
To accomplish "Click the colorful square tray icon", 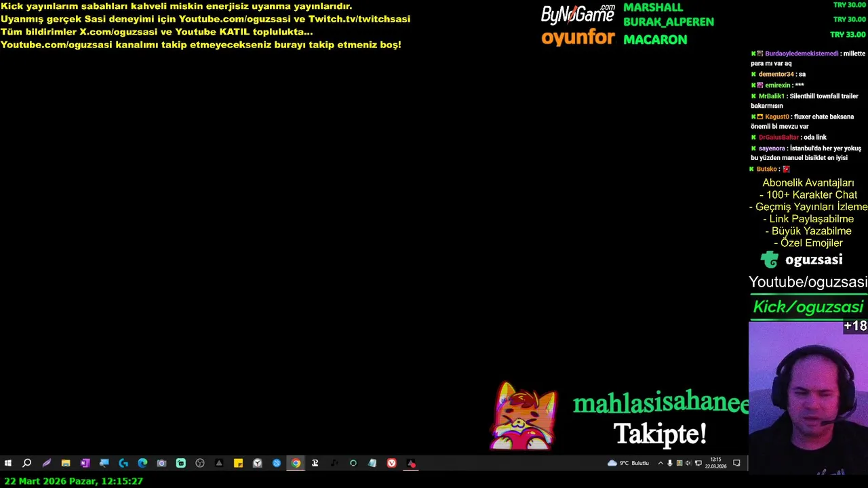I will coord(679,463).
